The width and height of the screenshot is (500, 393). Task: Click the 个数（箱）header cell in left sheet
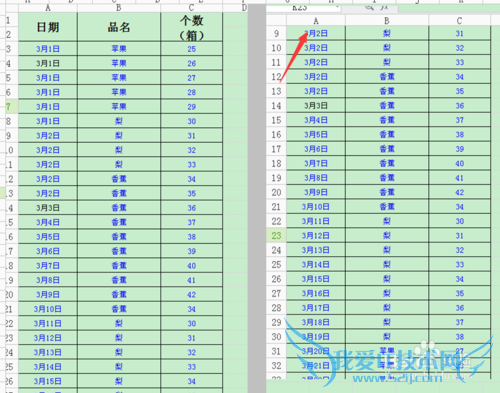(x=191, y=27)
